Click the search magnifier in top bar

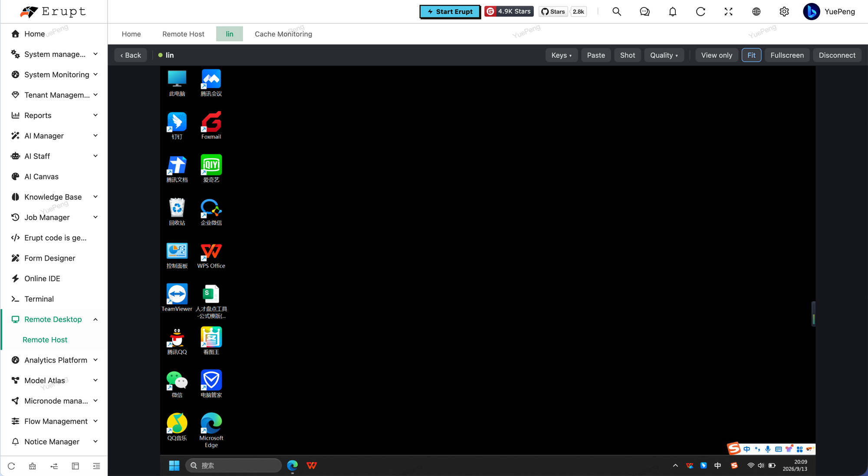tap(617, 12)
